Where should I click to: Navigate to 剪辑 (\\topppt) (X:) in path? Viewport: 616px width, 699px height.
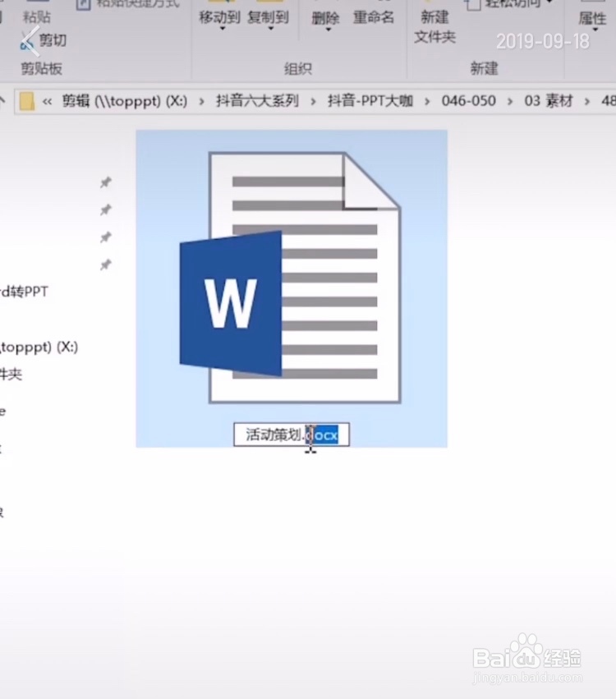pyautogui.click(x=125, y=101)
